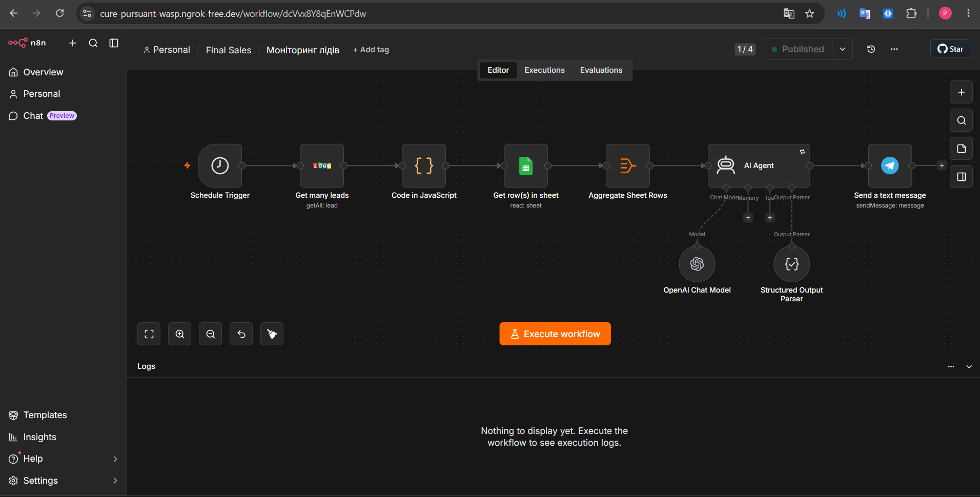980x497 pixels.
Task: Reload the browser page
Action: (x=60, y=13)
